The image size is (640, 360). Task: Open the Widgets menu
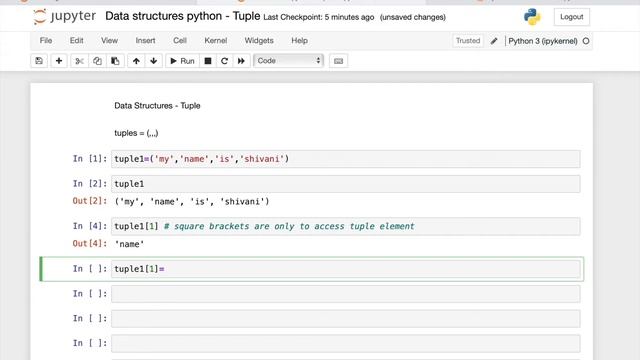[259, 40]
